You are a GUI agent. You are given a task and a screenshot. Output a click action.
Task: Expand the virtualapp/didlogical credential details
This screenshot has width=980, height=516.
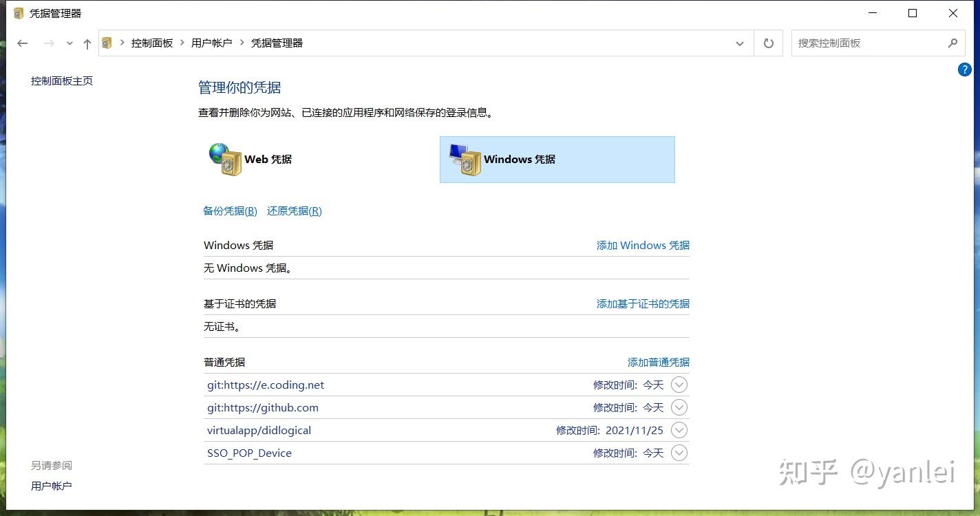point(679,430)
